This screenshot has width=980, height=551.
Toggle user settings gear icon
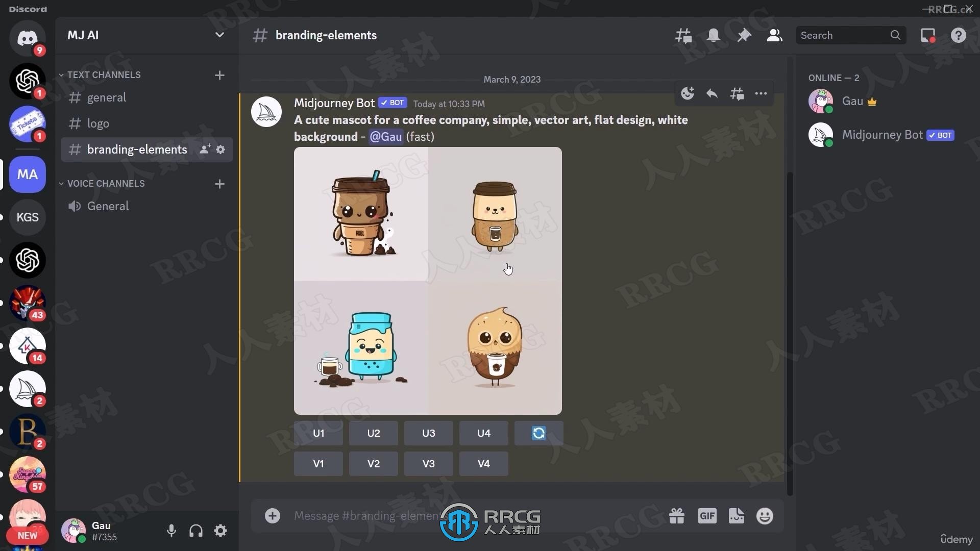[x=221, y=531]
